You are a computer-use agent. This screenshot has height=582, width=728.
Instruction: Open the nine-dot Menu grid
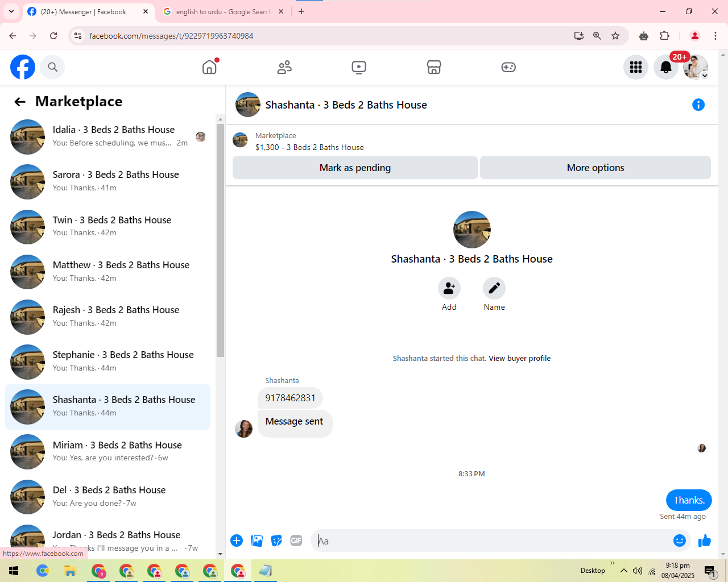tap(636, 67)
